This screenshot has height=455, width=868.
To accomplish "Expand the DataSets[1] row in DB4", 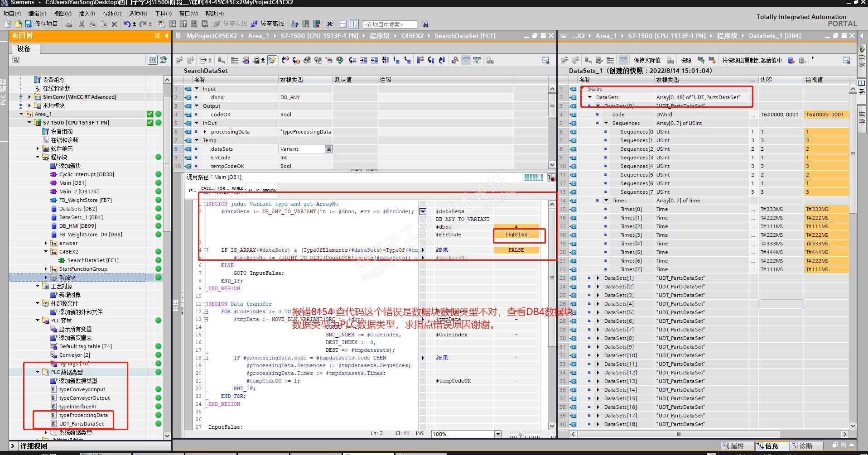I will 598,278.
